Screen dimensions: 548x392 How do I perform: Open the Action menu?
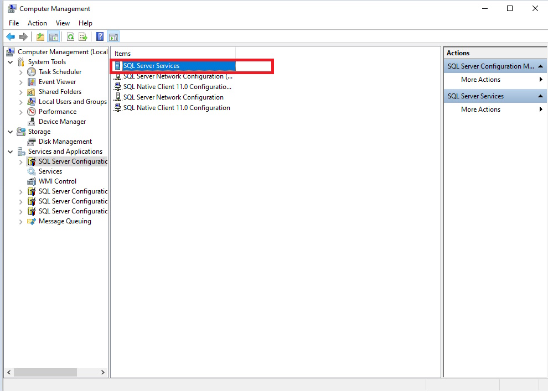pos(37,23)
